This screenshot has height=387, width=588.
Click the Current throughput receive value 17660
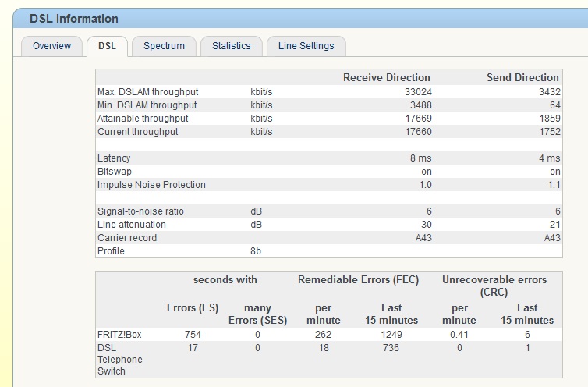(418, 132)
